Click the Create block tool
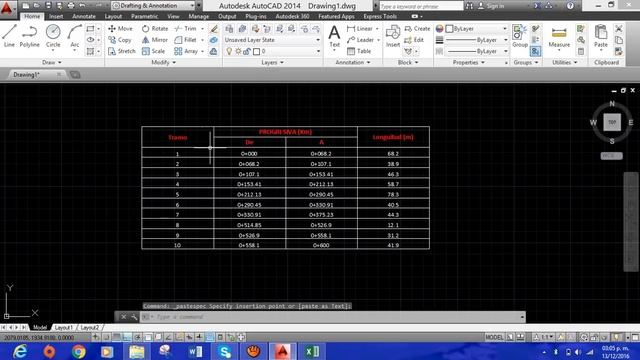 tap(417, 29)
